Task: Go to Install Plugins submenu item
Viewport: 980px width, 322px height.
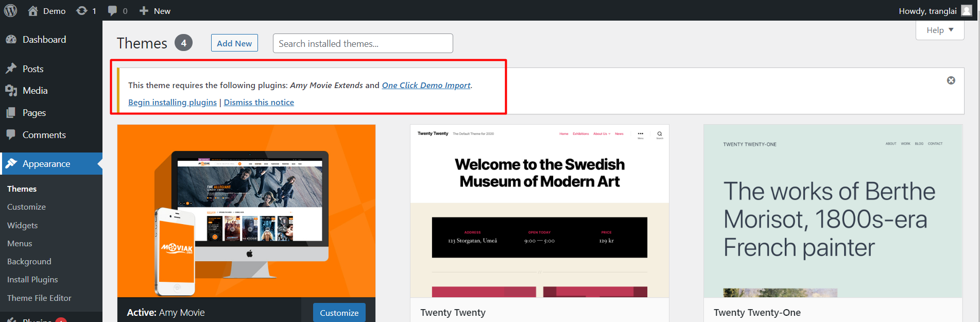Action: coord(32,279)
